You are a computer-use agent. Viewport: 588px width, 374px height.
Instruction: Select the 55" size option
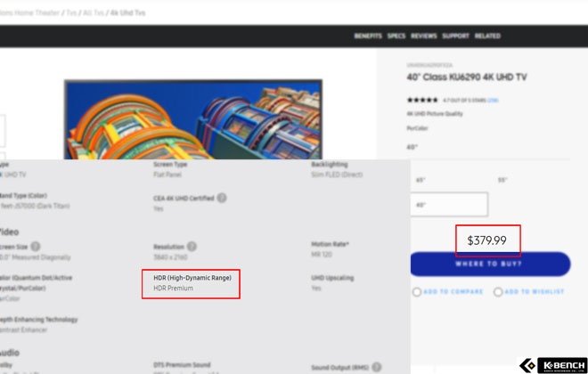(x=502, y=180)
